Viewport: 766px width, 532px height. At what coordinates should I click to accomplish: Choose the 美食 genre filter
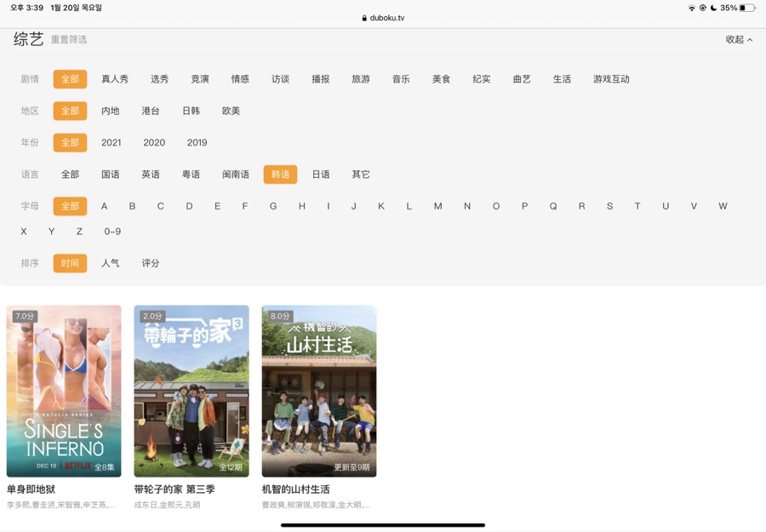pyautogui.click(x=441, y=79)
